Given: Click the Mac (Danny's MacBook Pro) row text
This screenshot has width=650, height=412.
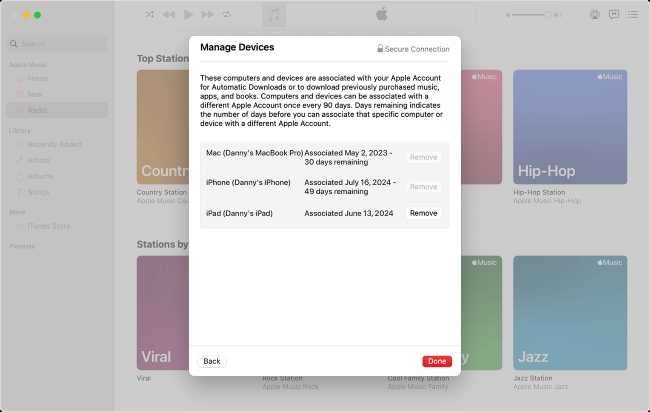Looking at the screenshot, I should point(255,153).
